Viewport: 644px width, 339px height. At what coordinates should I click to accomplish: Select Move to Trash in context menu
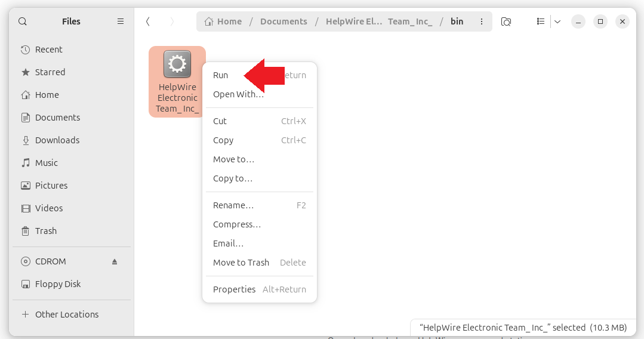click(x=260, y=263)
